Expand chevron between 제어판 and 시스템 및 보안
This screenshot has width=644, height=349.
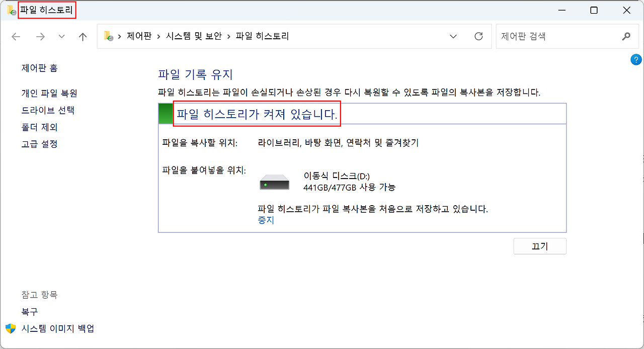click(x=158, y=37)
